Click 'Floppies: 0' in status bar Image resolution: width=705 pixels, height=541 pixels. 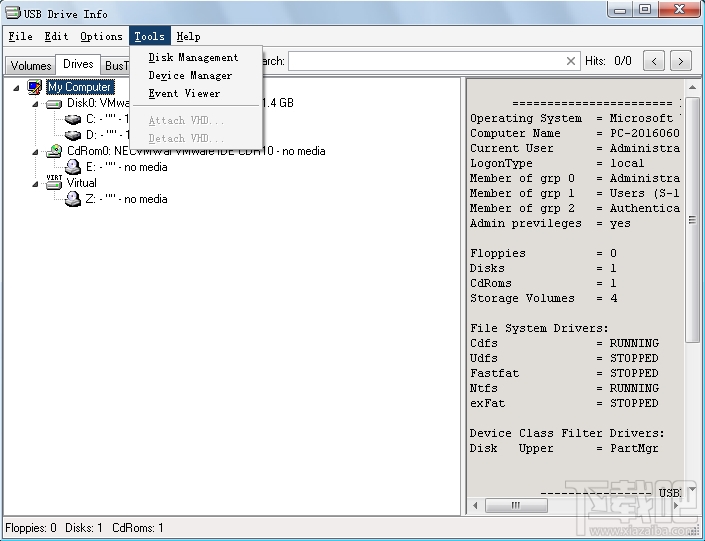pyautogui.click(x=31, y=528)
